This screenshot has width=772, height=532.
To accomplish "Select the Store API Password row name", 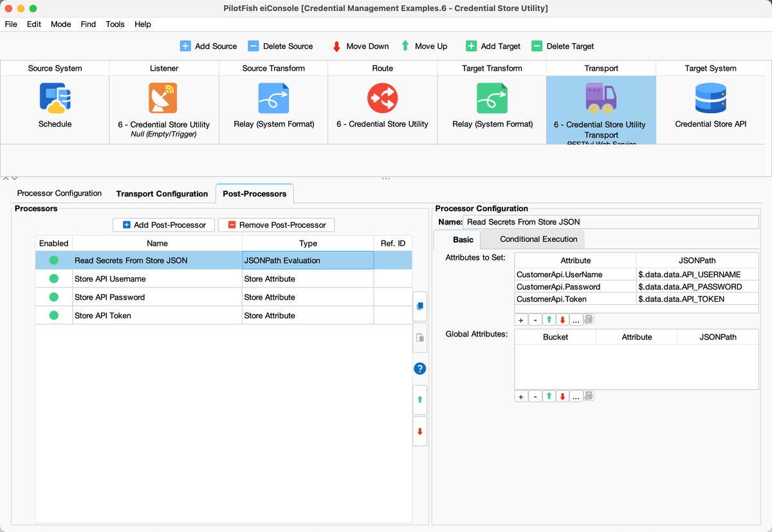I will [x=157, y=297].
